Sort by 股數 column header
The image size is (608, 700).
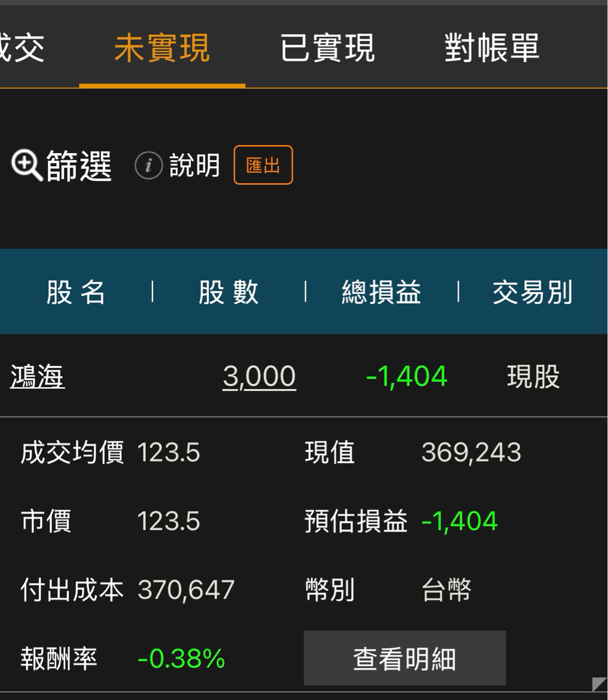tap(229, 292)
